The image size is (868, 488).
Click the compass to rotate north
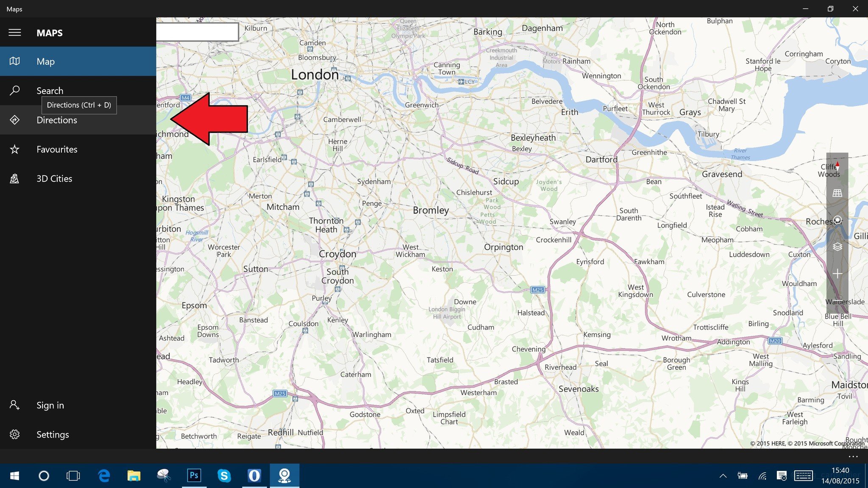click(x=837, y=166)
